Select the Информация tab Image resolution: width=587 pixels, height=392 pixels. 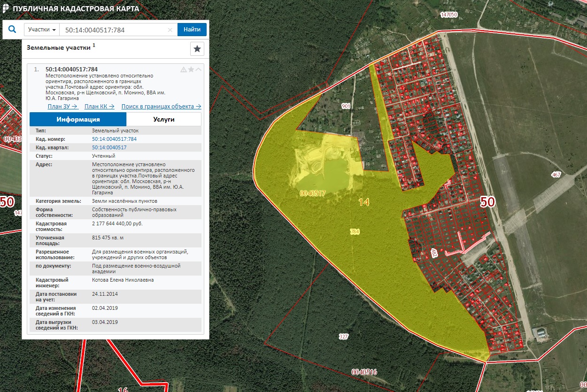[x=78, y=119]
